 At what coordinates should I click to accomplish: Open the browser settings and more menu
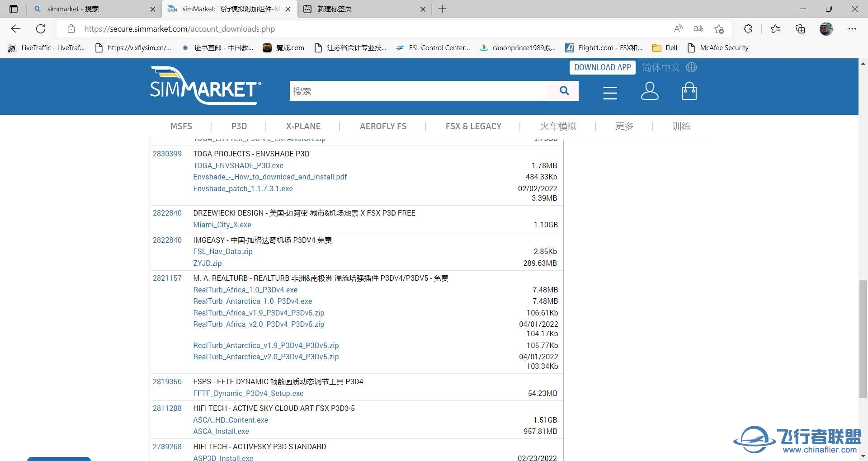click(x=852, y=29)
